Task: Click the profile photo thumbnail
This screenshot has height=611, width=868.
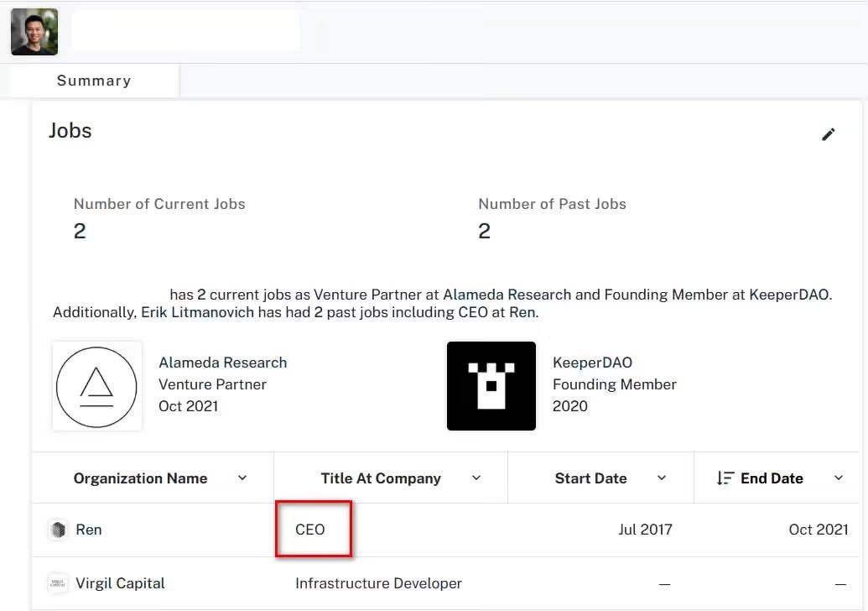Action: 34,32
